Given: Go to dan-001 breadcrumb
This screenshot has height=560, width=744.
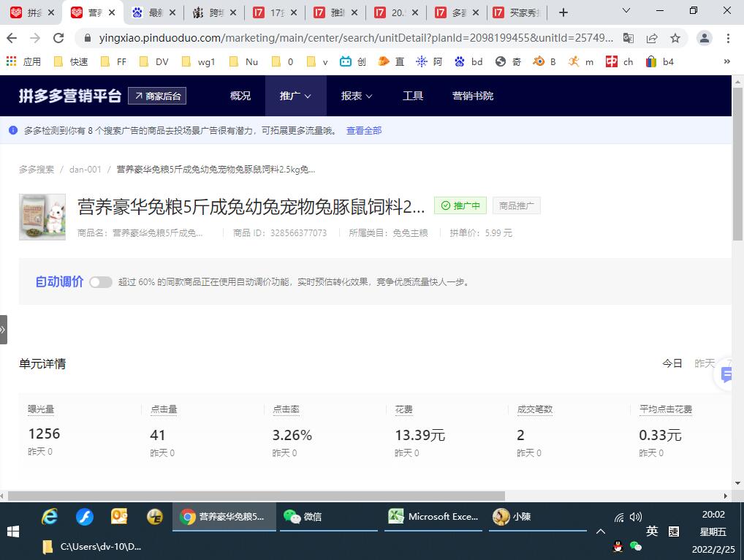Looking at the screenshot, I should tap(85, 170).
